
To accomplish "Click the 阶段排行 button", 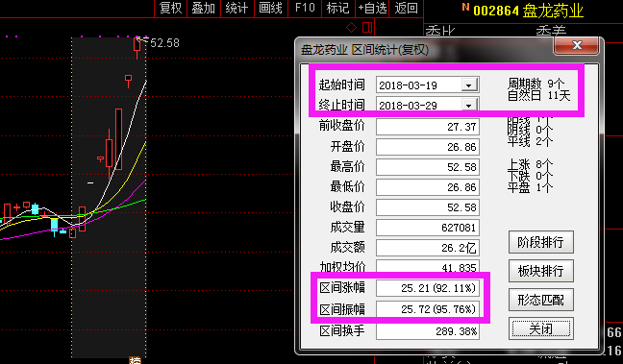I will [540, 242].
